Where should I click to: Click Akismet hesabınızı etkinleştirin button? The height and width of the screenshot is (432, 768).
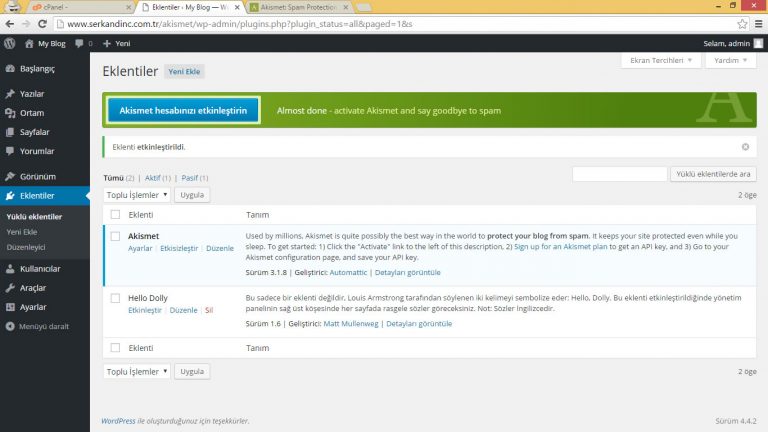click(183, 111)
